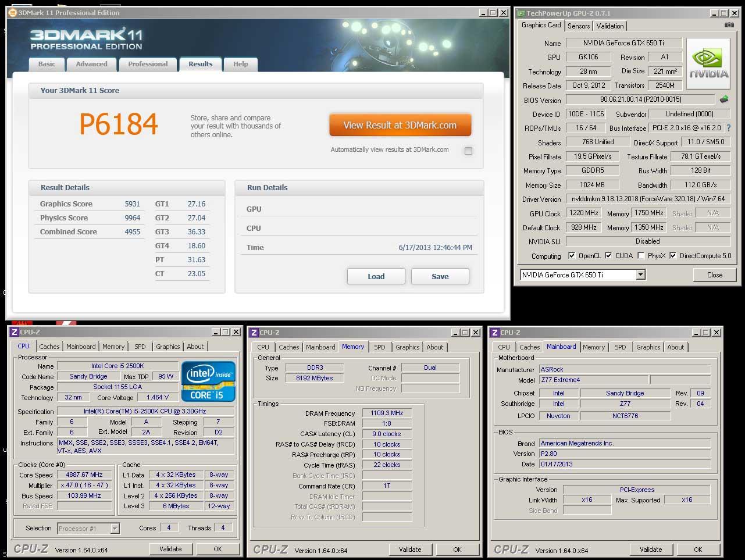Viewport: 745px width, 560px height.
Task: Click the Intel Core i5 logo badge
Action: pos(208,381)
